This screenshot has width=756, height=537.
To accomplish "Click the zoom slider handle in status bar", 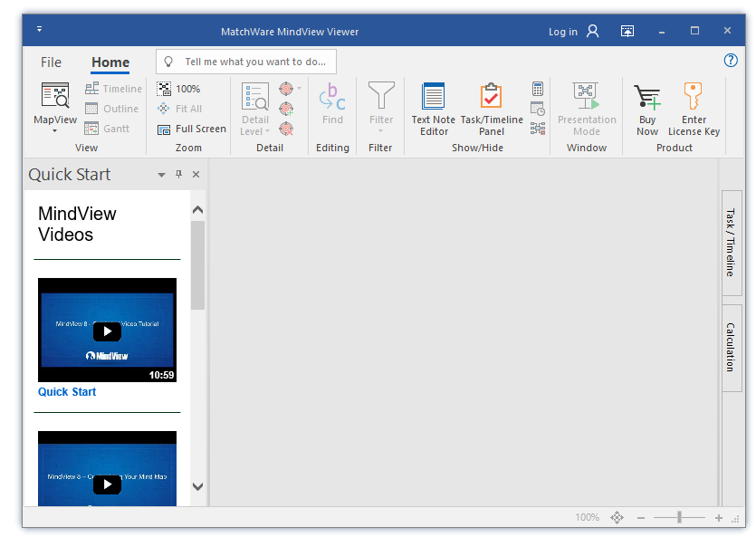I will [679, 517].
